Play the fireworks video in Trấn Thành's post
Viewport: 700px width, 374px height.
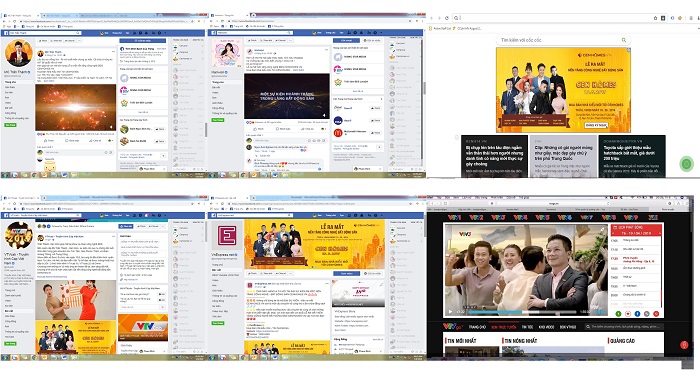[x=75, y=108]
